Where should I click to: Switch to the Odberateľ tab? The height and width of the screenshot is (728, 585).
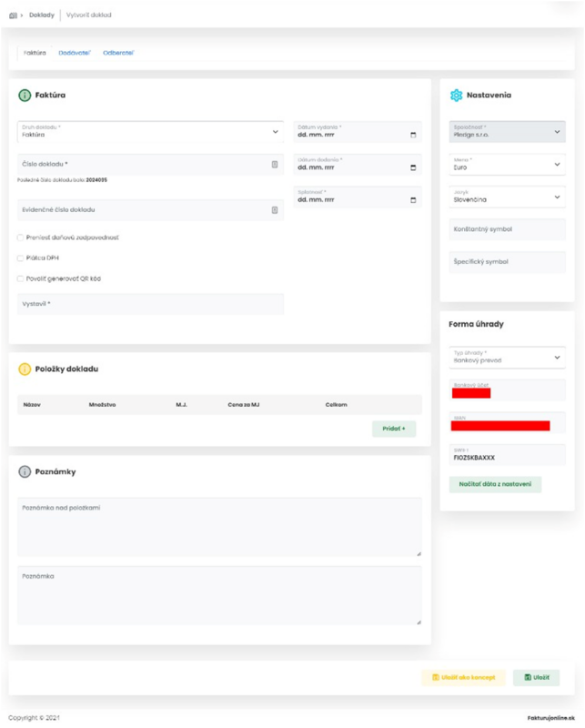click(x=118, y=53)
